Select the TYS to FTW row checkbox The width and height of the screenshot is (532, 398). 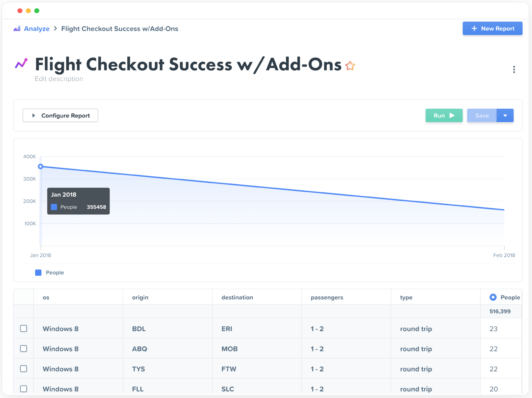pos(24,369)
